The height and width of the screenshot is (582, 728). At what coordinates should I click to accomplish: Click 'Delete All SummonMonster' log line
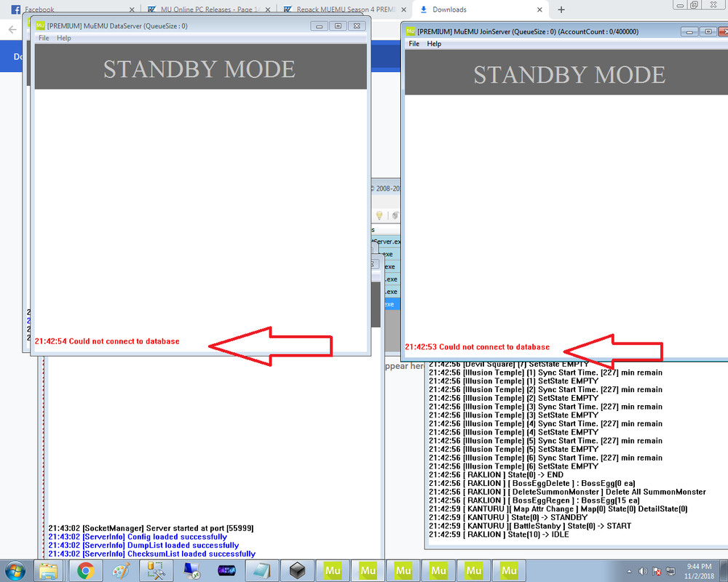(x=567, y=492)
